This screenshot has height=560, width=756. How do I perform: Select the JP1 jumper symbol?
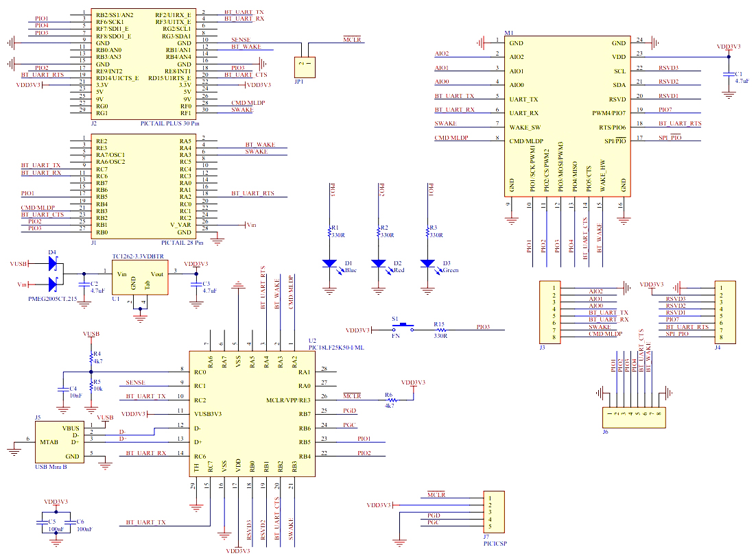tap(305, 67)
